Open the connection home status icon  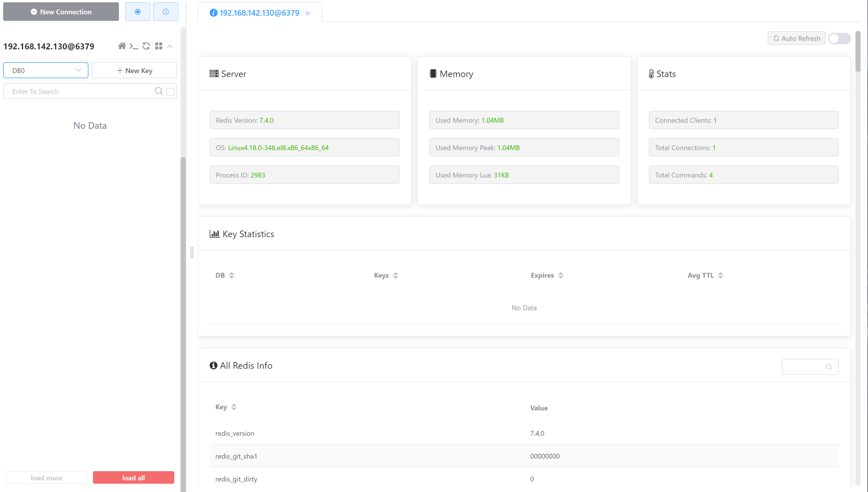(122, 46)
